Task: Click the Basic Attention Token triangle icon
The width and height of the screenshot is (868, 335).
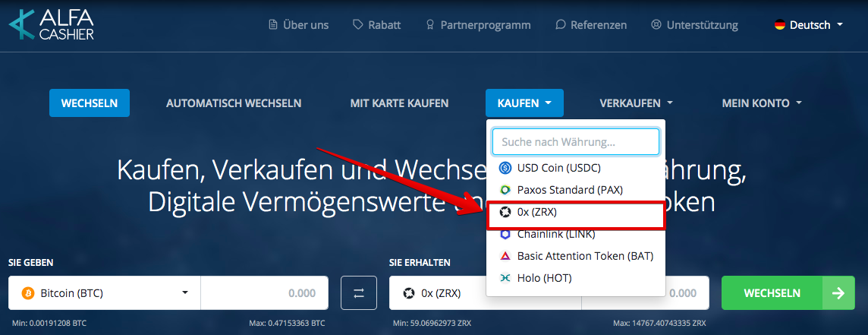Action: (505, 256)
